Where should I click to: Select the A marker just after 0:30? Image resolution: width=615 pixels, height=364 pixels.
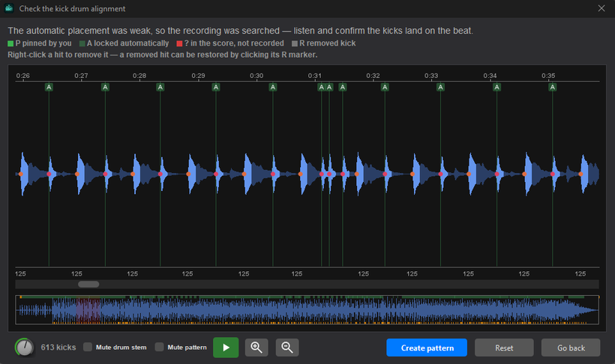click(x=273, y=87)
